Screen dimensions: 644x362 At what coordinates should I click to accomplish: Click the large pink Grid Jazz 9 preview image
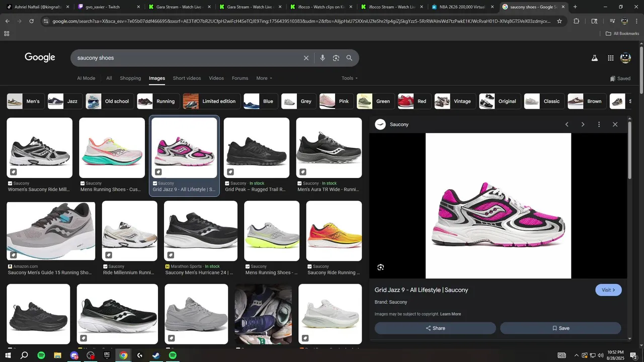(498, 206)
